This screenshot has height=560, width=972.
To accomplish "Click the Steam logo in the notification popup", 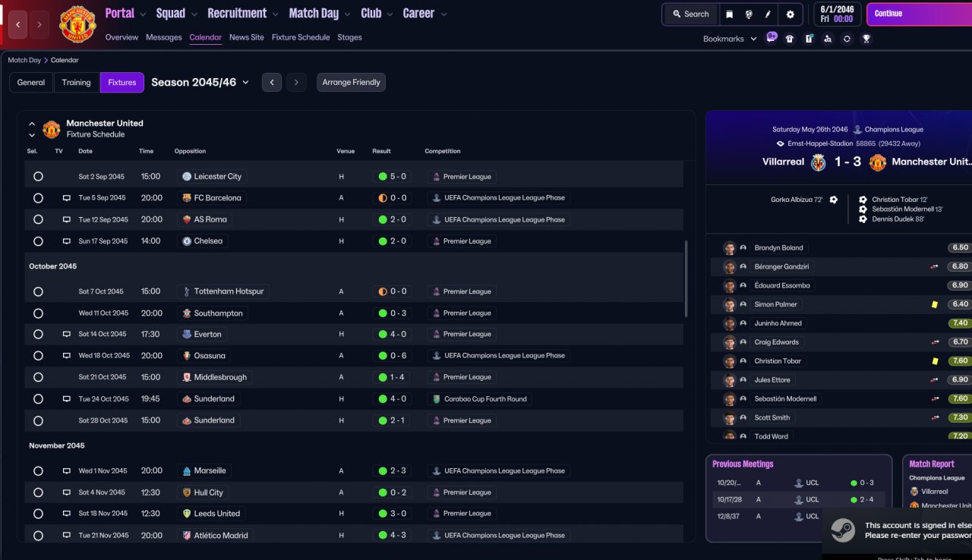I will tap(842, 530).
